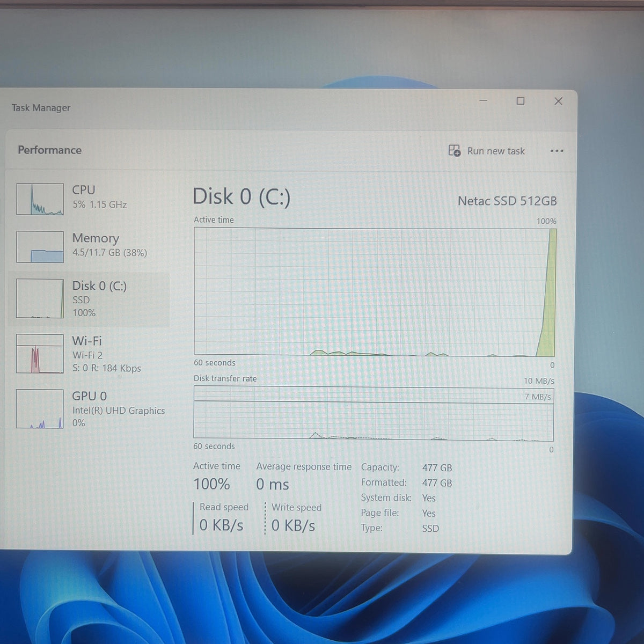The width and height of the screenshot is (644, 644).
Task: Maximize the Task Manager window
Action: [x=521, y=101]
